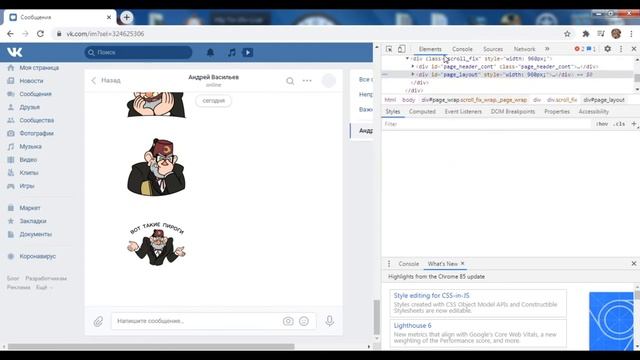
Task: Add new style rule plus button
Action: pos(634,124)
